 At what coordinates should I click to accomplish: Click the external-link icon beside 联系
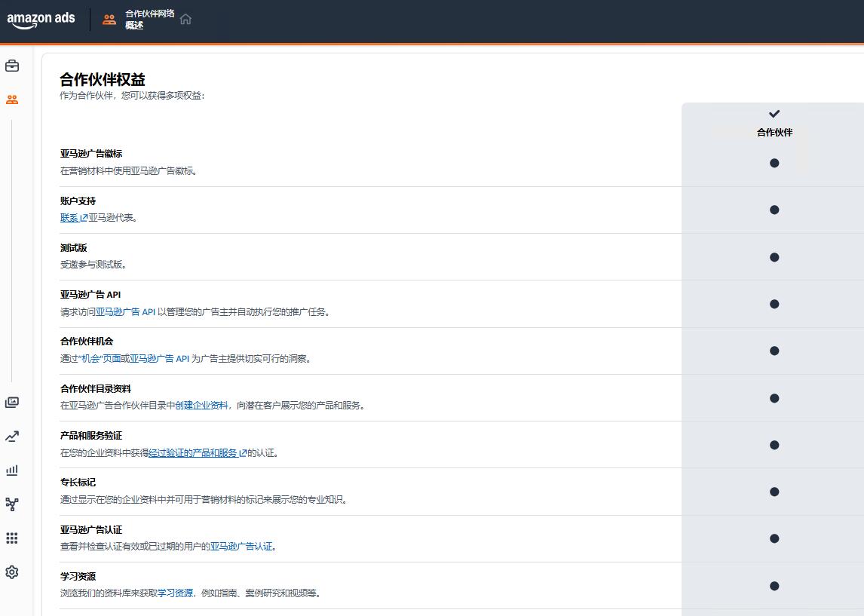[84, 218]
